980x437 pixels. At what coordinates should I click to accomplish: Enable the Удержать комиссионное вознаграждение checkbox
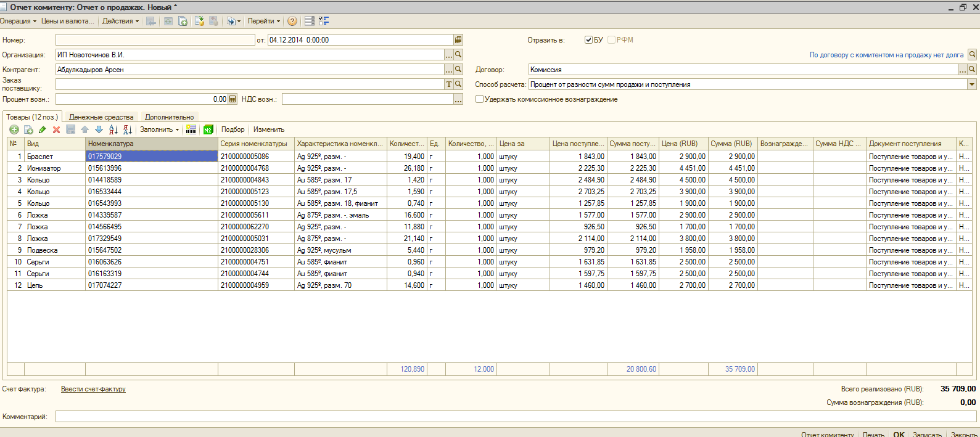tap(479, 99)
